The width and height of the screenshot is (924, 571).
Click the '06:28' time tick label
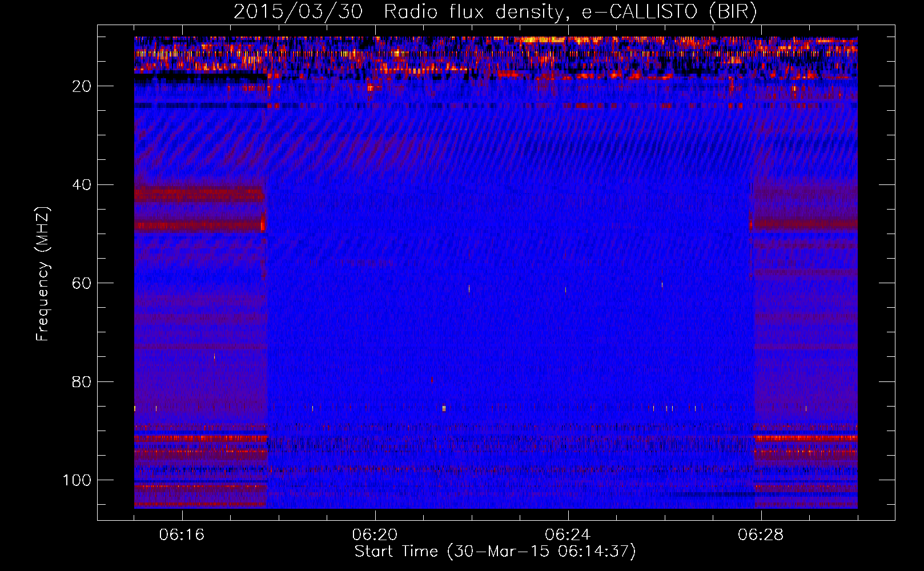(x=761, y=535)
